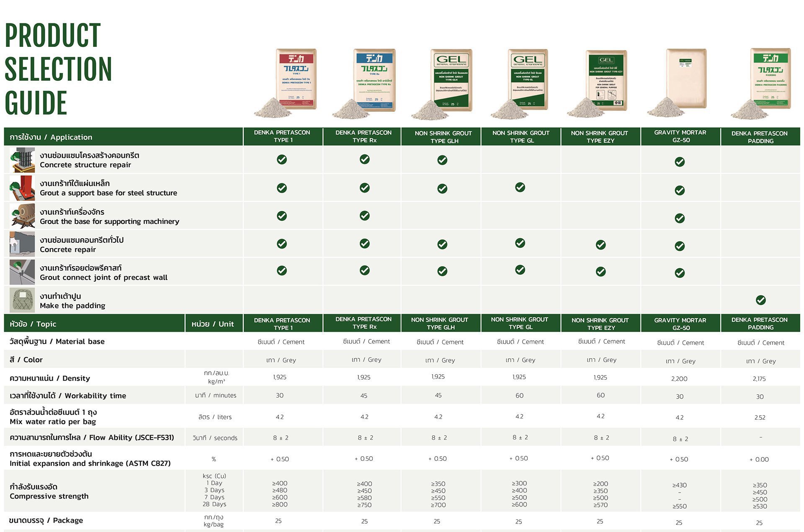Click the Flow Ability (JSCE-F531) label
804x532 pixels.
coord(92,437)
